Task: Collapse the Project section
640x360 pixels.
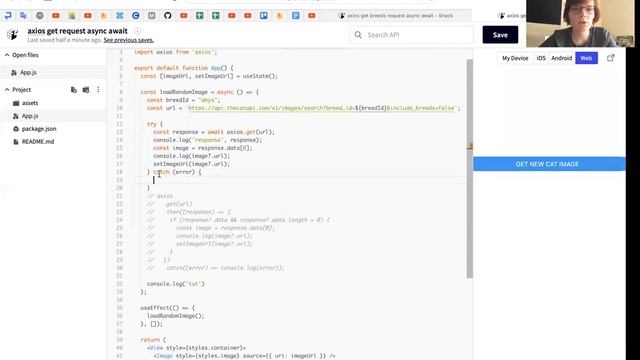Action: pyautogui.click(x=7, y=89)
